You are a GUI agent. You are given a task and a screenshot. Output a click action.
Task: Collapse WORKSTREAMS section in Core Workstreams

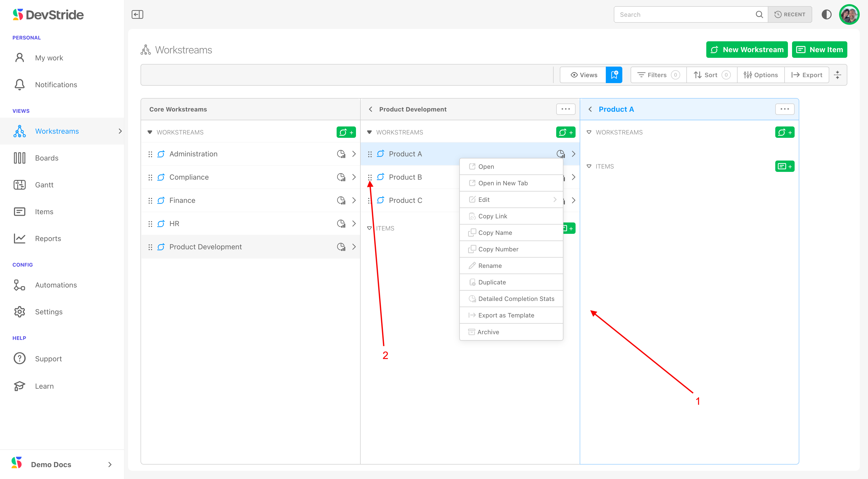(150, 132)
